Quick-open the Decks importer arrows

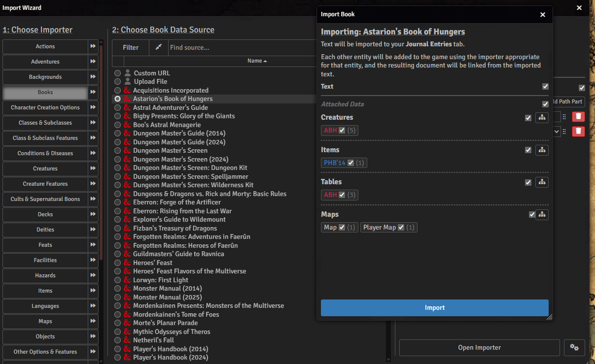(x=93, y=214)
